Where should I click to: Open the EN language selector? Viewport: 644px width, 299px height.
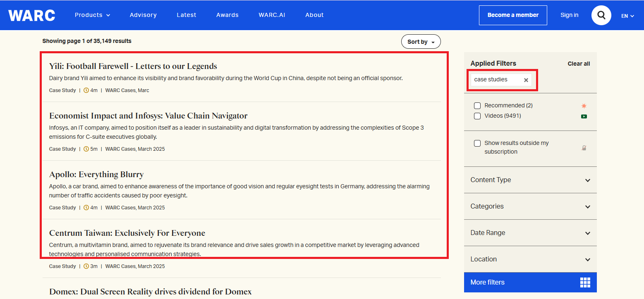click(x=627, y=16)
